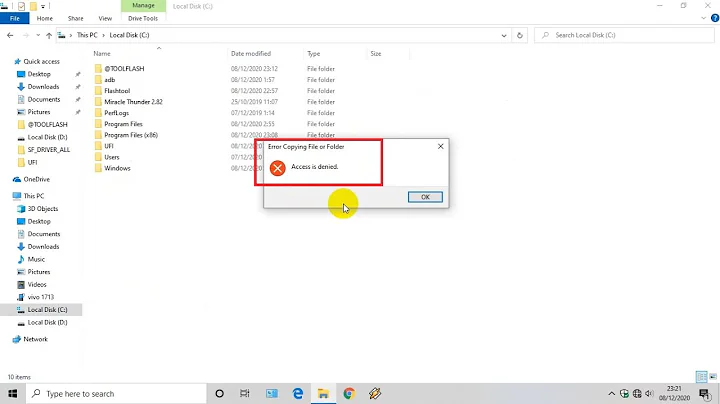Open Local Disk (D:) under This PC
This screenshot has width=720, height=404.
click(x=47, y=323)
